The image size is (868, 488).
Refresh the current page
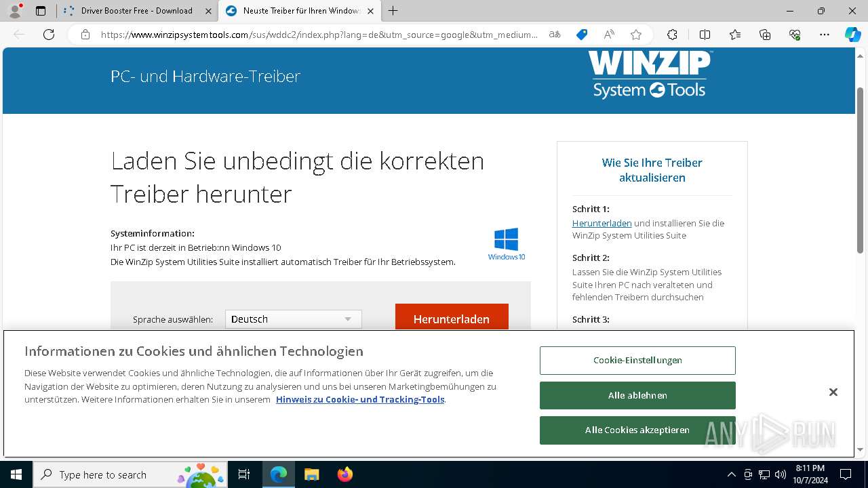[49, 35]
